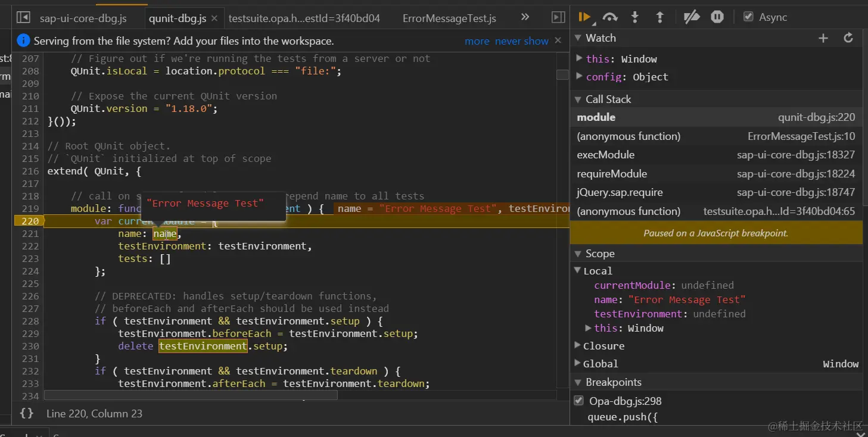Expand the Closure scope
Screen dimensions: 868x437
[x=577, y=346]
